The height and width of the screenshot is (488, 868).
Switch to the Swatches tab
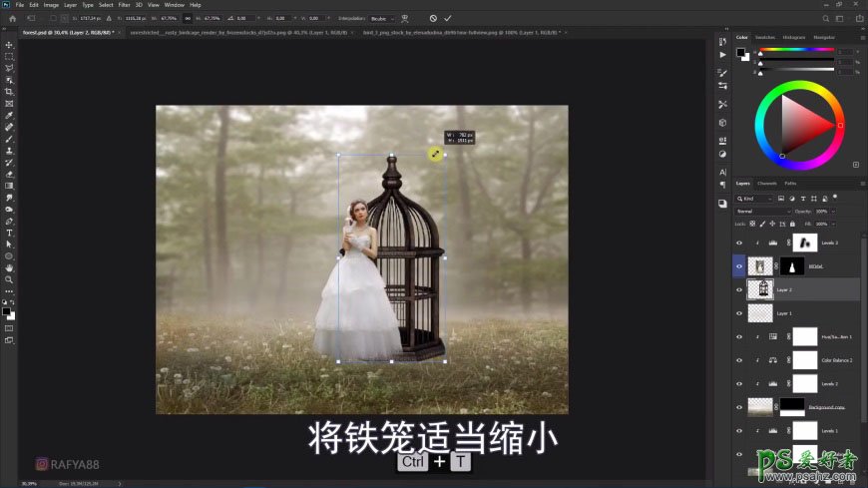point(765,37)
